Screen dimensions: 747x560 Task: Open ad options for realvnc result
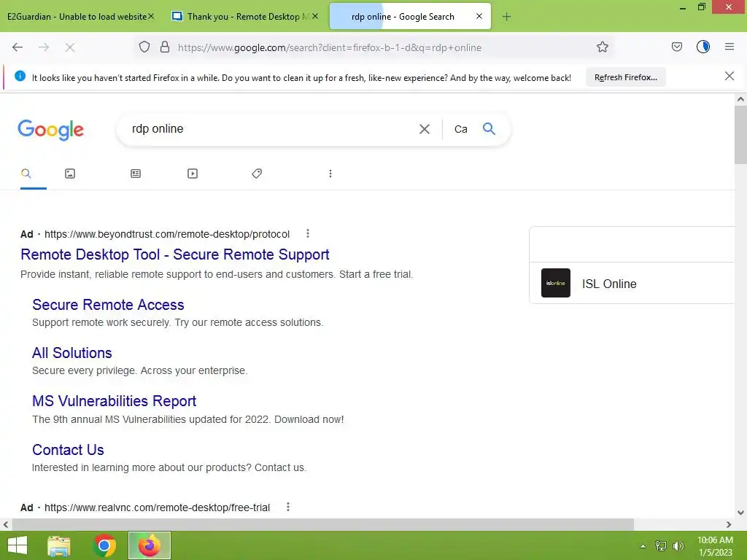287,507
